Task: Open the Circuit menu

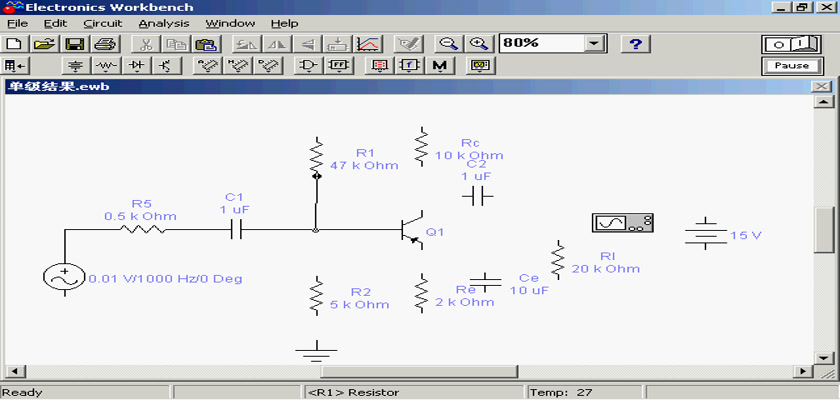Action: click(x=103, y=23)
